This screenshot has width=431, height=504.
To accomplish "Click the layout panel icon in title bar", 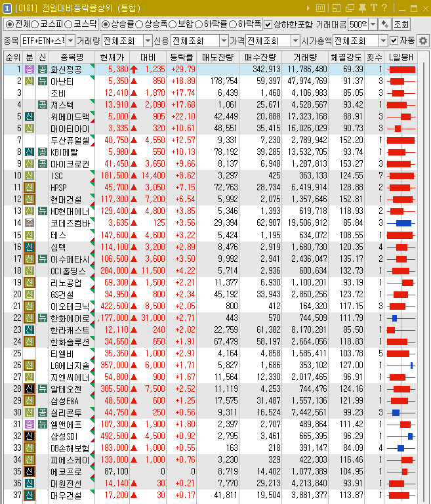I will [x=336, y=8].
